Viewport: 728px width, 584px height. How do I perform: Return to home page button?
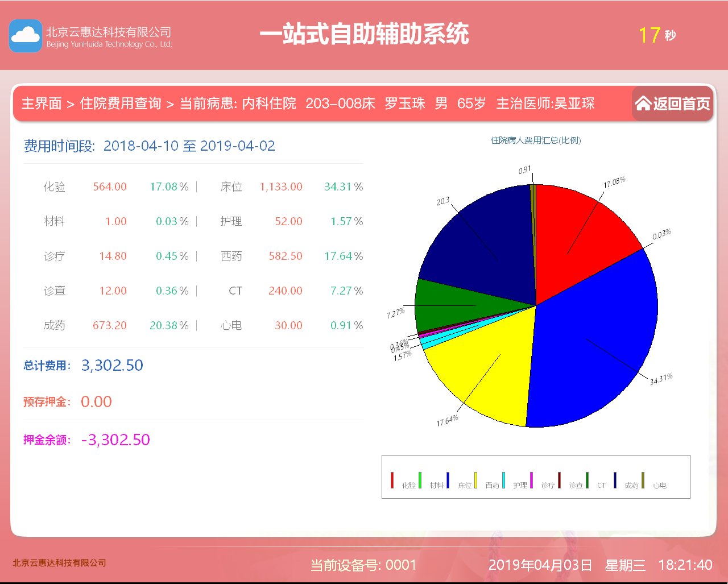(x=673, y=103)
